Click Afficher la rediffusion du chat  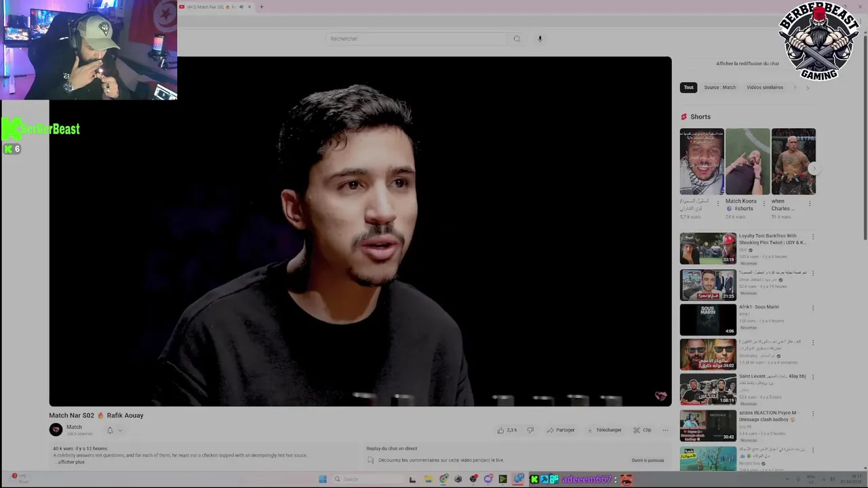pyautogui.click(x=747, y=64)
